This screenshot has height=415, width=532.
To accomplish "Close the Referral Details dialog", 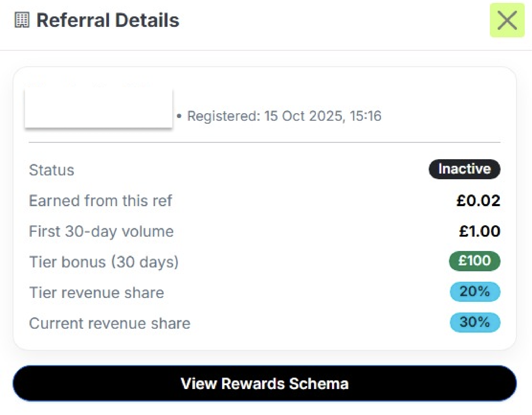I will [x=507, y=20].
